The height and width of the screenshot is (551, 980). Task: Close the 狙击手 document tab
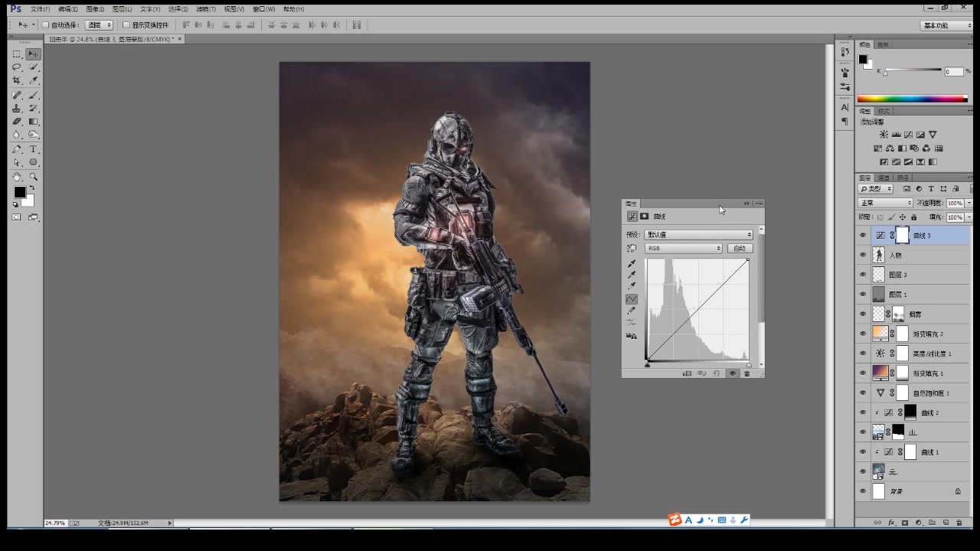(x=180, y=38)
